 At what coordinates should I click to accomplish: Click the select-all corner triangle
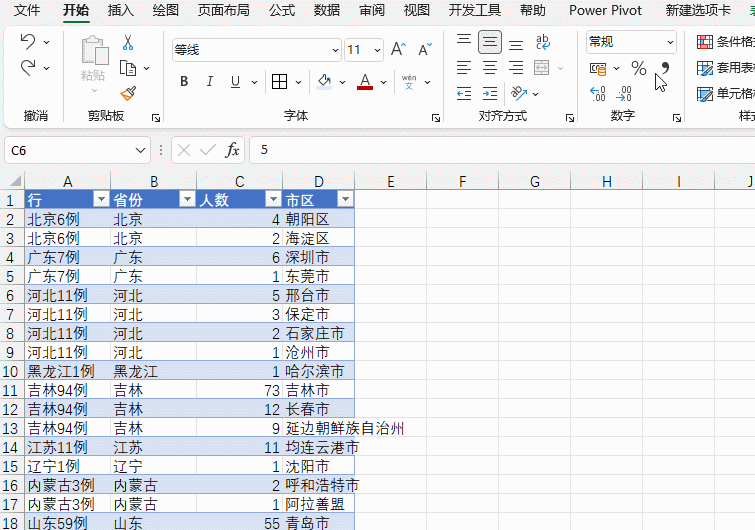[x=14, y=181]
